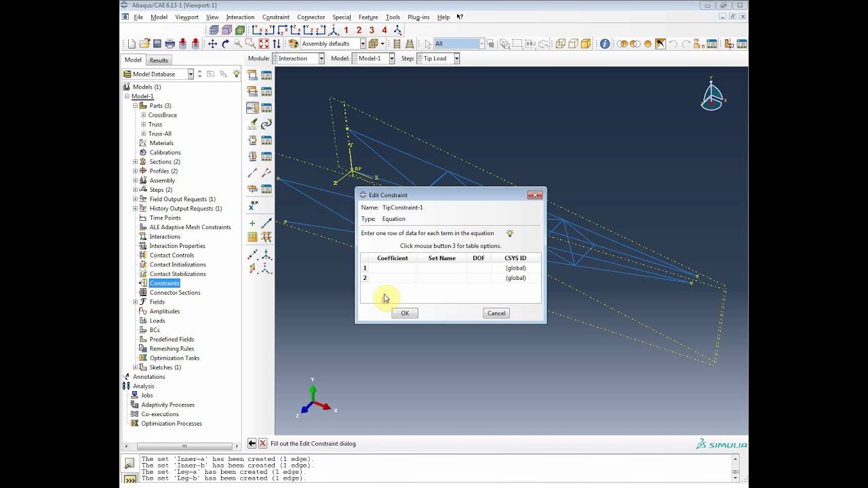The image size is (868, 488).
Task: Select Jobs under Analysis
Action: coord(147,395)
